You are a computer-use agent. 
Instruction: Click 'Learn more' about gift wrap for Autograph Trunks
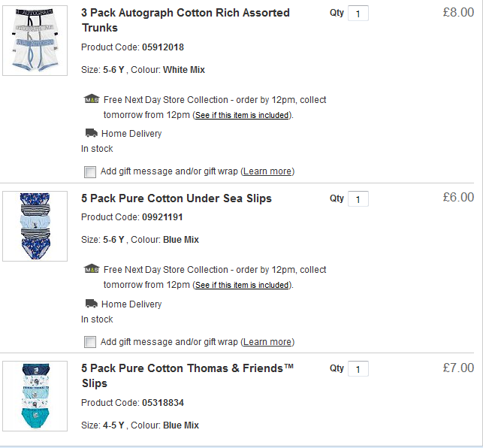(267, 171)
